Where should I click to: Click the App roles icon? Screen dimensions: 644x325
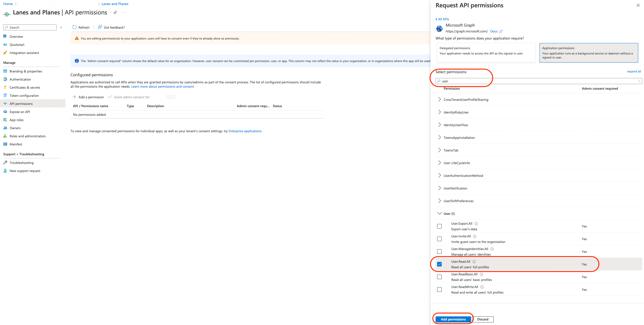click(x=5, y=120)
